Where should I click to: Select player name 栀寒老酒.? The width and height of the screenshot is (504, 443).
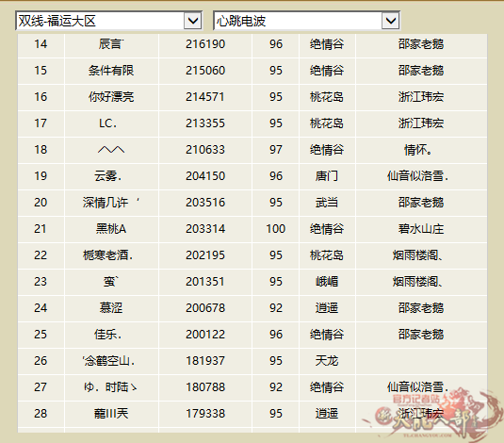coord(108,255)
